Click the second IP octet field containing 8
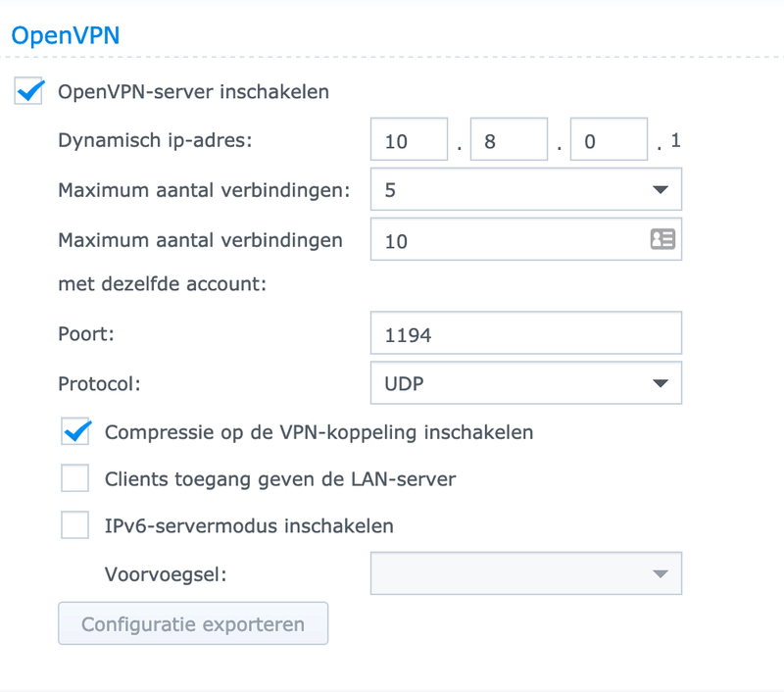This screenshot has height=692, width=784. 509,141
